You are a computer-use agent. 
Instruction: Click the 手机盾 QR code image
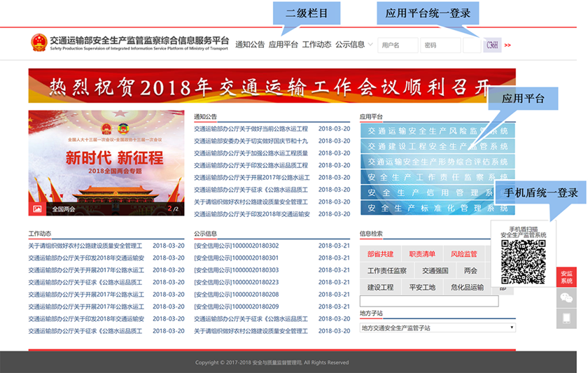click(523, 262)
